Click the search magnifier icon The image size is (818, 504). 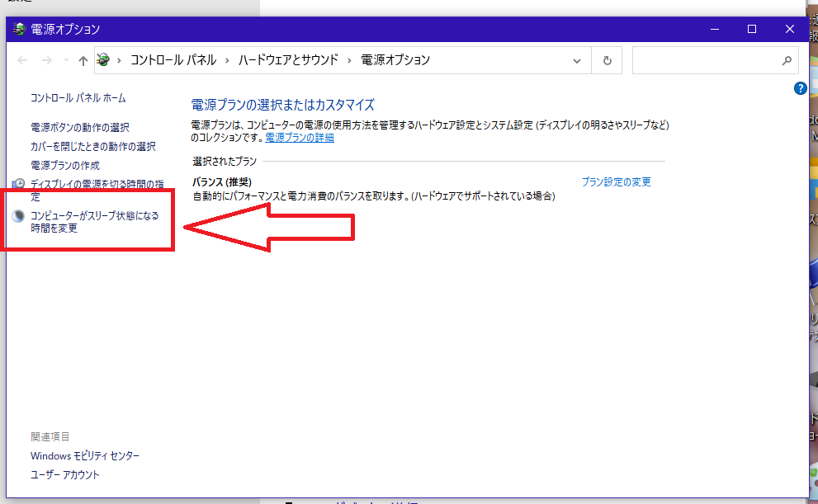[787, 60]
